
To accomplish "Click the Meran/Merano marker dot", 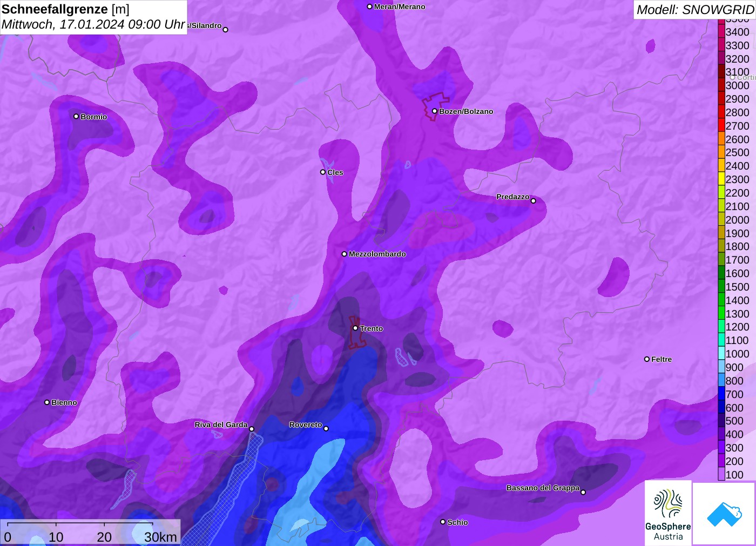I will (x=369, y=6).
